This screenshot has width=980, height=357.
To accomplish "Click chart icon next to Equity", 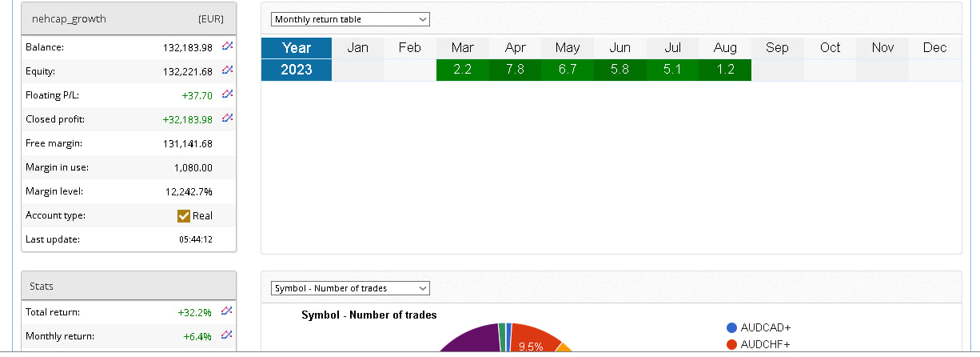I will (227, 71).
